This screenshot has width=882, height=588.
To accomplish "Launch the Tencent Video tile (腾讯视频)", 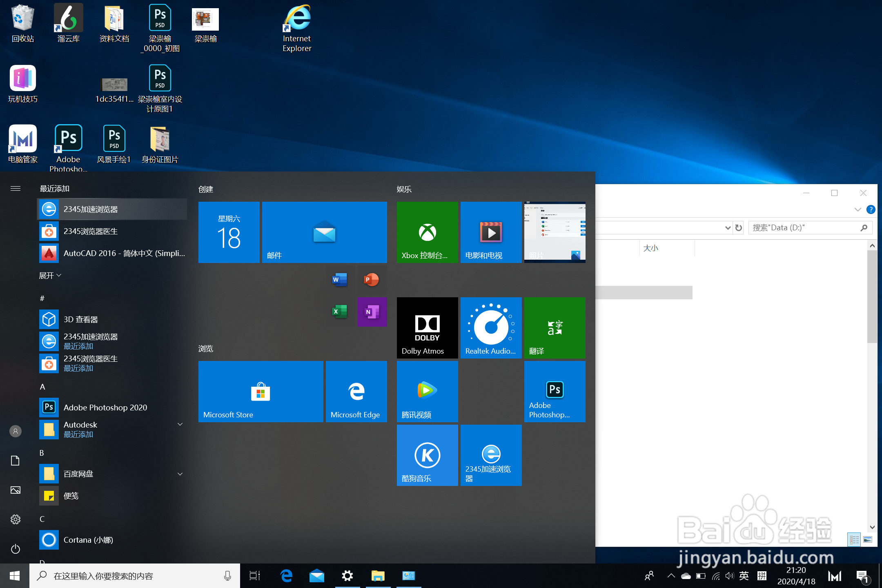I will [x=427, y=391].
